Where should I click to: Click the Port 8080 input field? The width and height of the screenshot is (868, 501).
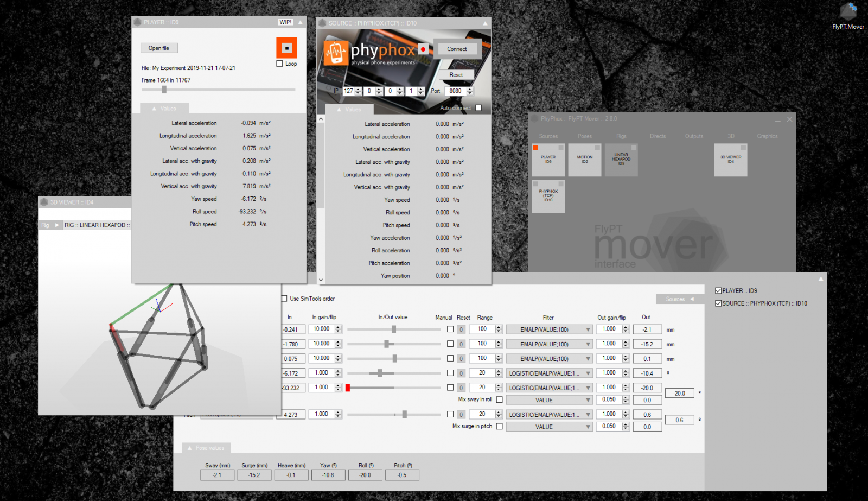tap(455, 91)
